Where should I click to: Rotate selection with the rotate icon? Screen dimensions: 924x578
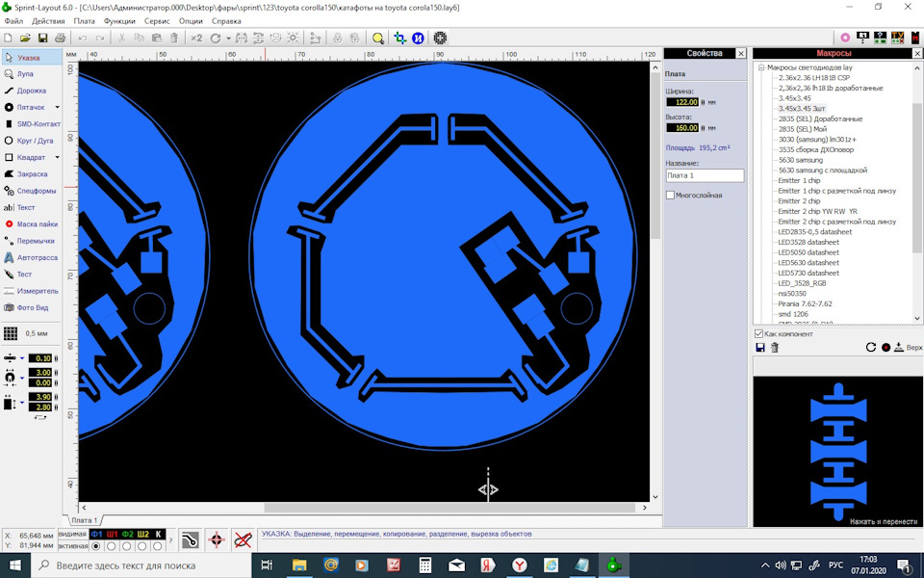coord(215,38)
